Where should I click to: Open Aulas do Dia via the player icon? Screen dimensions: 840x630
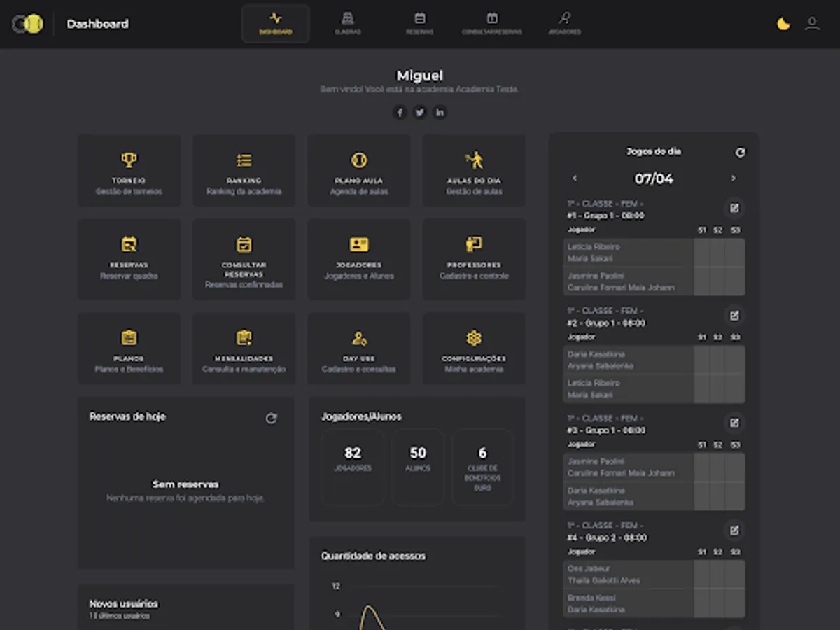coord(473,160)
